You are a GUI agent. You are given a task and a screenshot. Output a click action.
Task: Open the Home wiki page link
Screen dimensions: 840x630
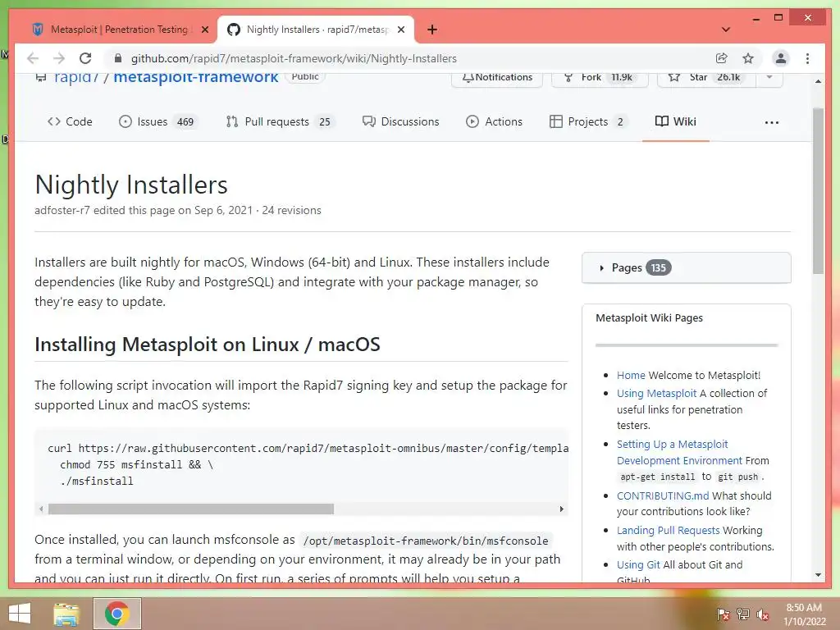click(631, 375)
